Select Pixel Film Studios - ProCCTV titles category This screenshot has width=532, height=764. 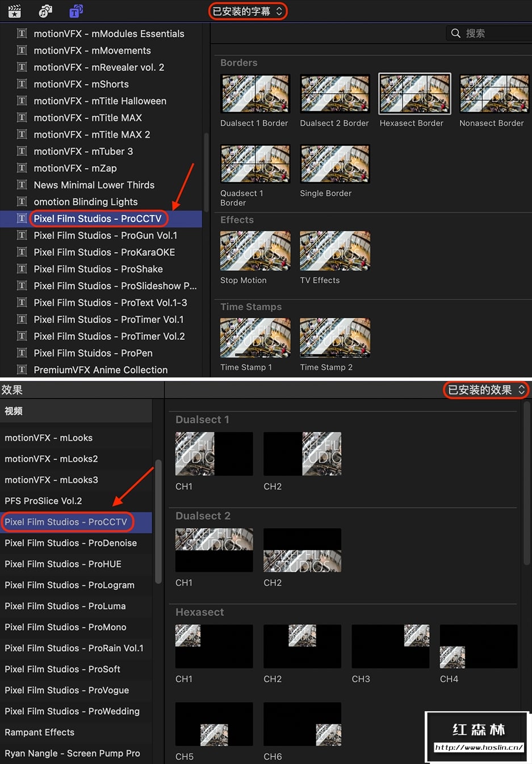[x=101, y=219]
